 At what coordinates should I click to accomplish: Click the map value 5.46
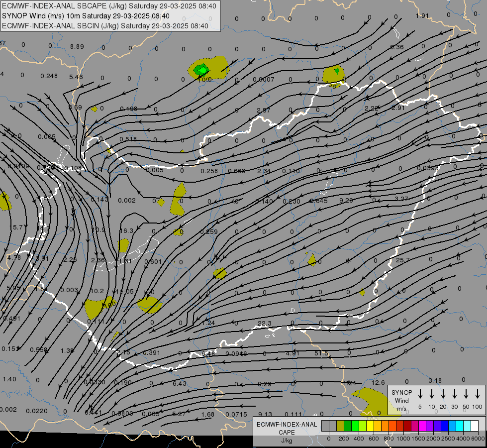tap(76, 77)
